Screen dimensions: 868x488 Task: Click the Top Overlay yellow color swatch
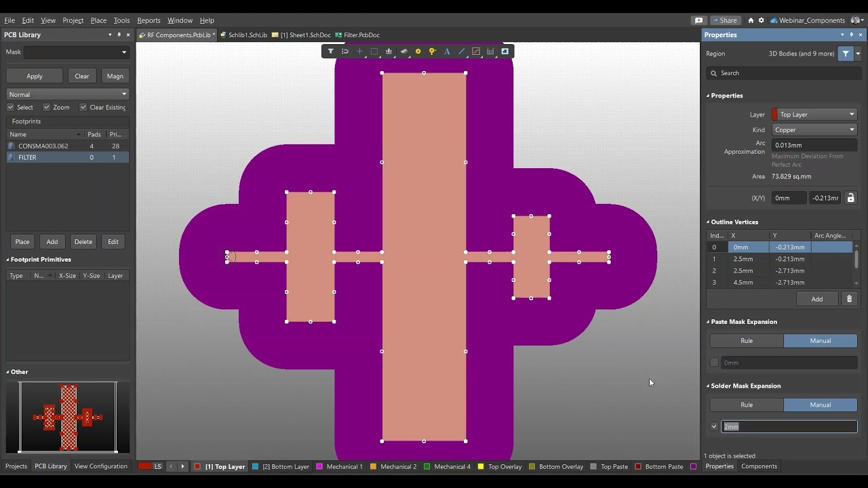tap(481, 466)
